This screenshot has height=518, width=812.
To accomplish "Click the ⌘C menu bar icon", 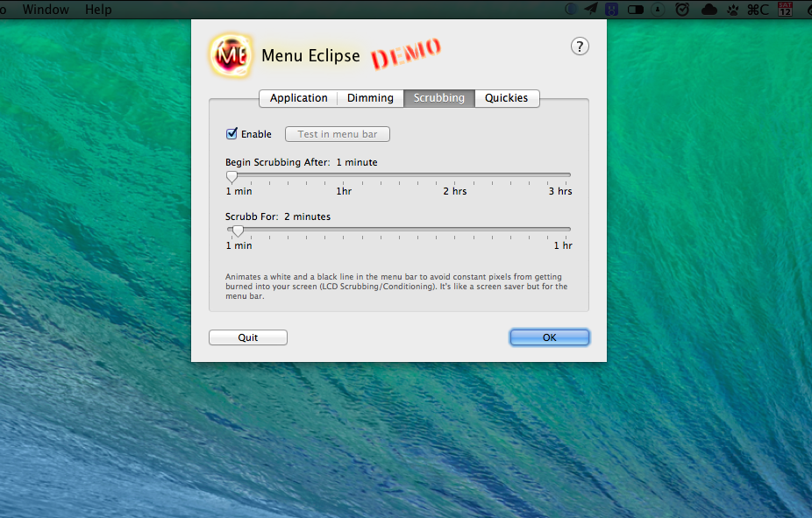I will point(758,10).
